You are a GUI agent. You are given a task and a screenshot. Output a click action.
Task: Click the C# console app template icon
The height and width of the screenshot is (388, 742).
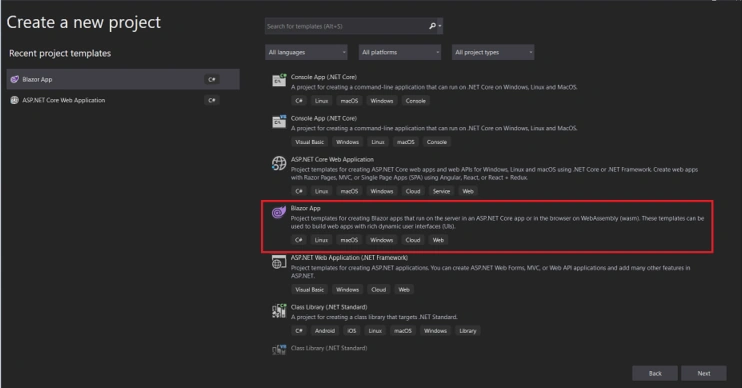[x=279, y=80]
